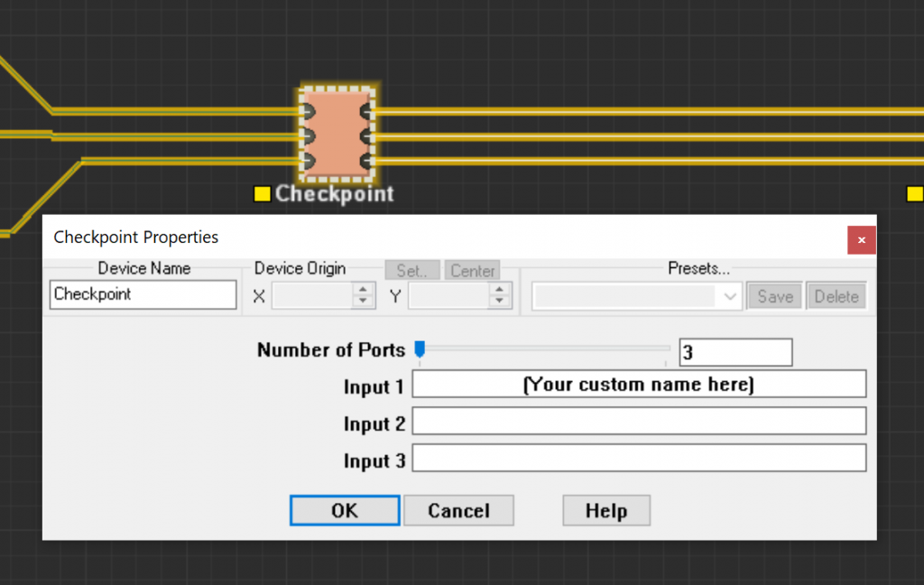Edit the Device Name text field
Image resolution: width=924 pixels, height=585 pixels.
tap(142, 294)
